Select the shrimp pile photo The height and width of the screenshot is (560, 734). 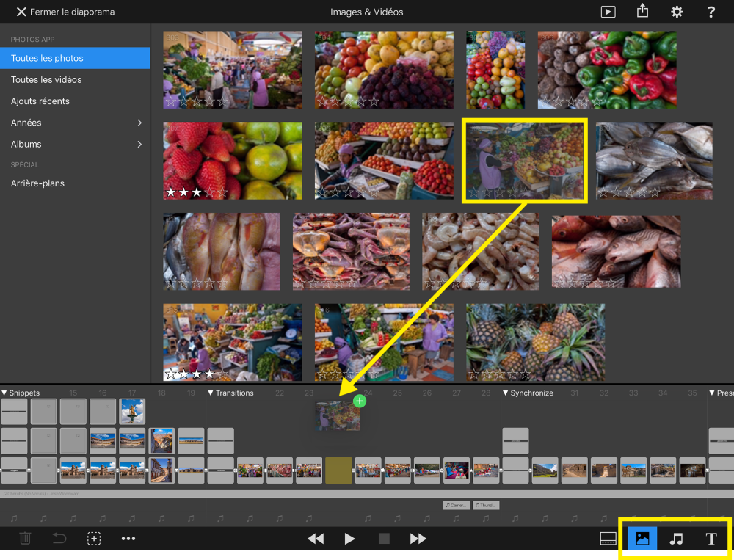point(480,252)
